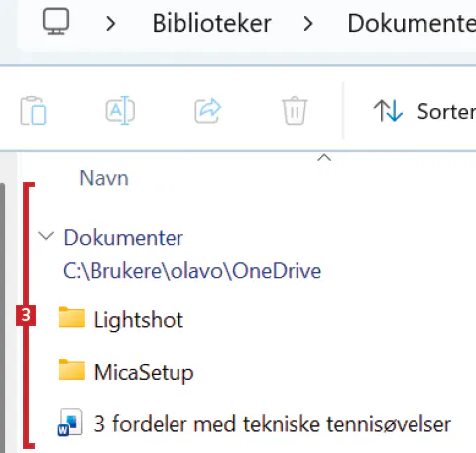Select the Paste clipboard icon
Viewport: 476px width, 453px height.
tap(33, 111)
